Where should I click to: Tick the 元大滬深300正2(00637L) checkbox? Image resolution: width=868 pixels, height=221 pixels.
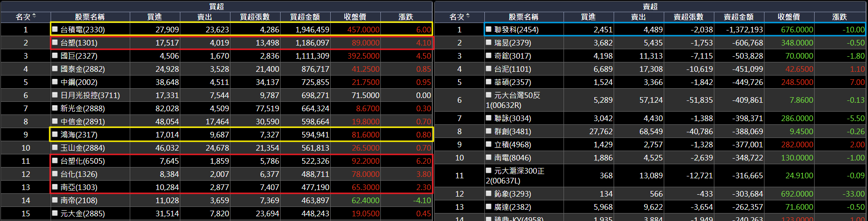coord(489,170)
